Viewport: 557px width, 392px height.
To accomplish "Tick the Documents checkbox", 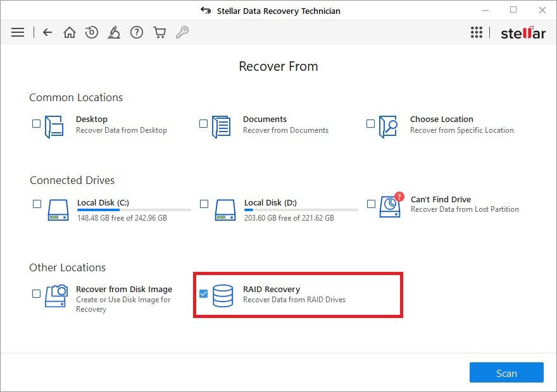I will [204, 123].
